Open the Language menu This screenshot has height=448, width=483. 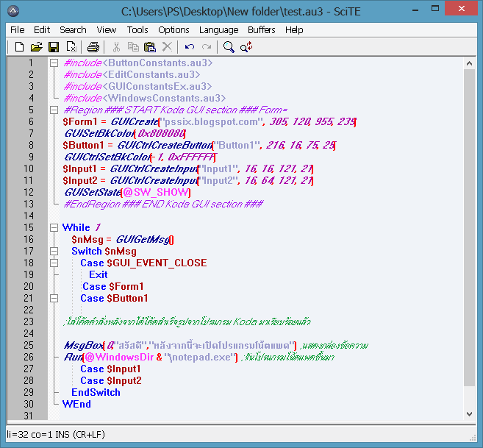(218, 30)
